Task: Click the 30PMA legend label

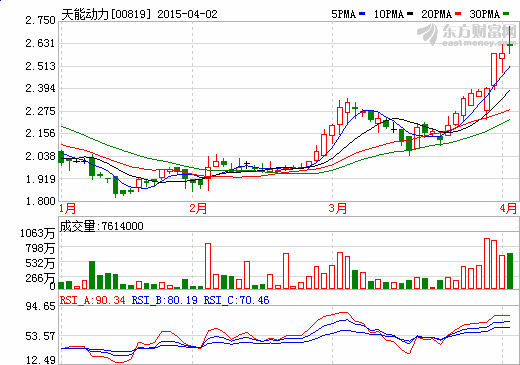Action: 484,14
